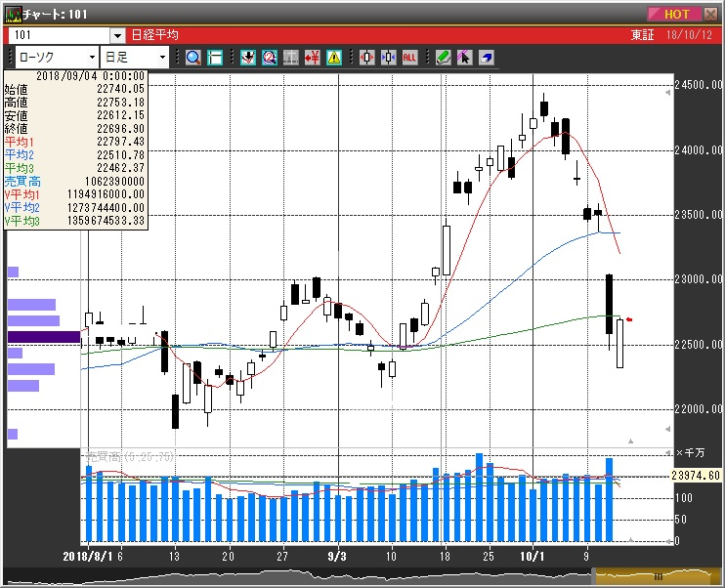This screenshot has height=588, width=725.
Task: Click the crosshair cursor display icon
Action: click(x=215, y=58)
